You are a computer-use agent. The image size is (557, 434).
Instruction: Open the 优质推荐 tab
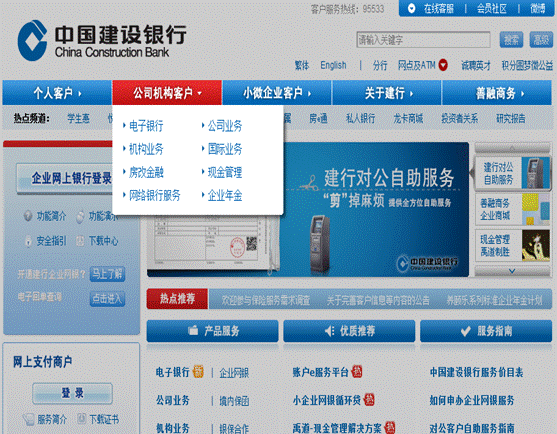click(x=349, y=331)
